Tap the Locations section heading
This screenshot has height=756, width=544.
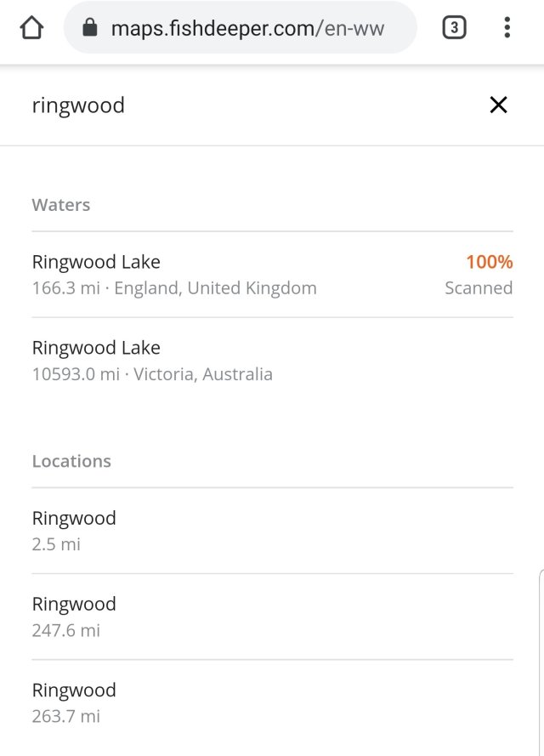[x=71, y=461]
